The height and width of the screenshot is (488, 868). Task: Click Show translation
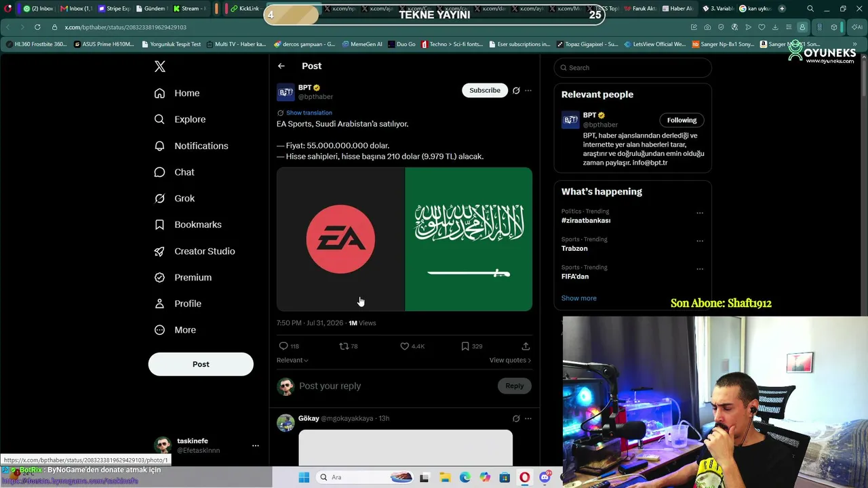tap(309, 113)
